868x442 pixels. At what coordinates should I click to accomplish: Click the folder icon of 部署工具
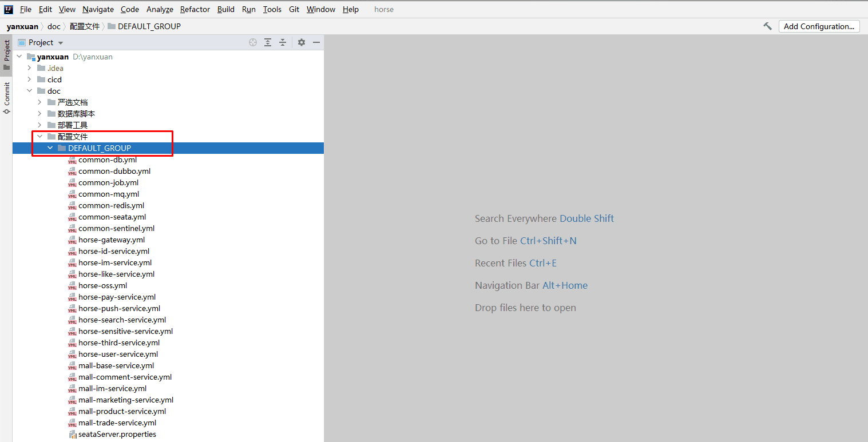[51, 125]
